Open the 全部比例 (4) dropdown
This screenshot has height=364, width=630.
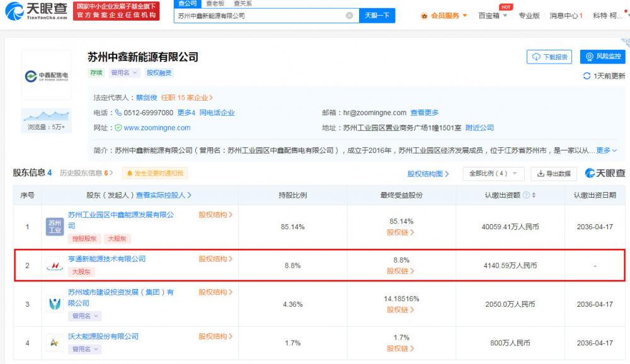(x=493, y=174)
